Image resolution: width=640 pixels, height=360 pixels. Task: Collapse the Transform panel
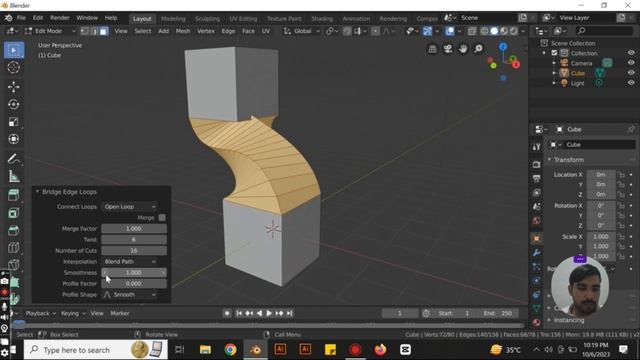click(549, 160)
